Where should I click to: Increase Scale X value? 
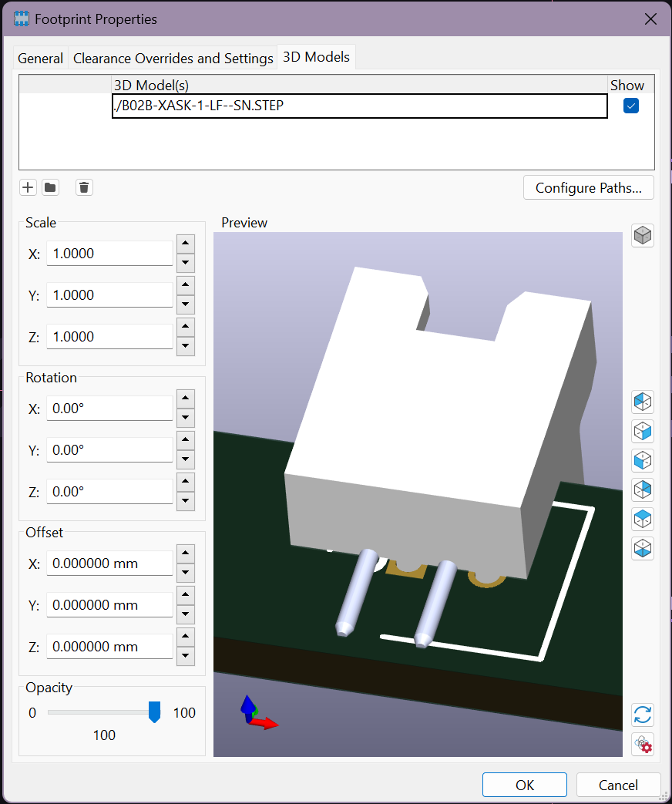point(186,244)
